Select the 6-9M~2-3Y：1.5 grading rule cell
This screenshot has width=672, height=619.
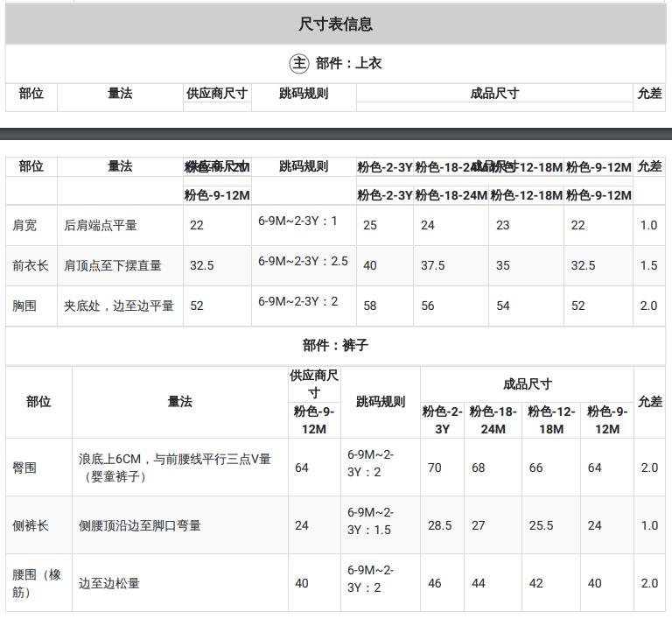point(371,521)
